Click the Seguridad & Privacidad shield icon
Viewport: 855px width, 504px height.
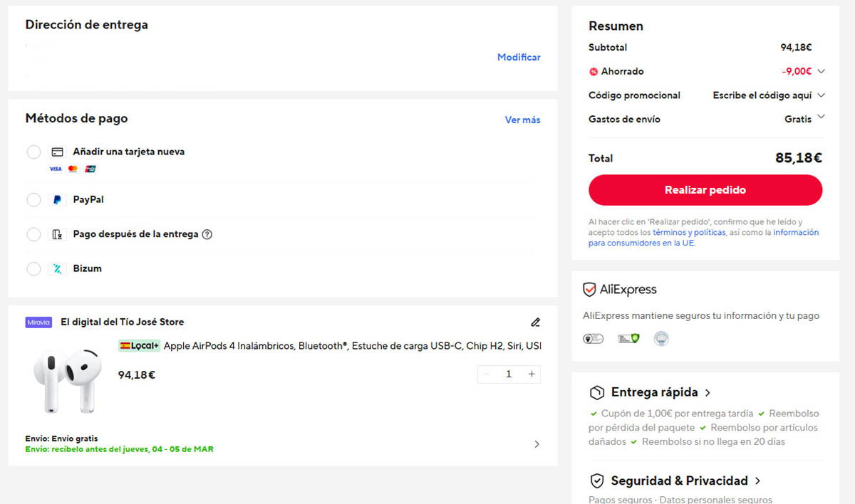pyautogui.click(x=596, y=481)
